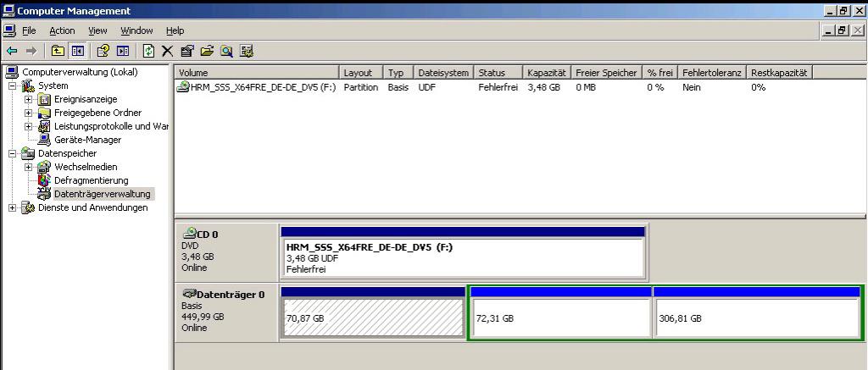The image size is (868, 370).
Task: Restore the inner MMC child window
Action: 842,31
